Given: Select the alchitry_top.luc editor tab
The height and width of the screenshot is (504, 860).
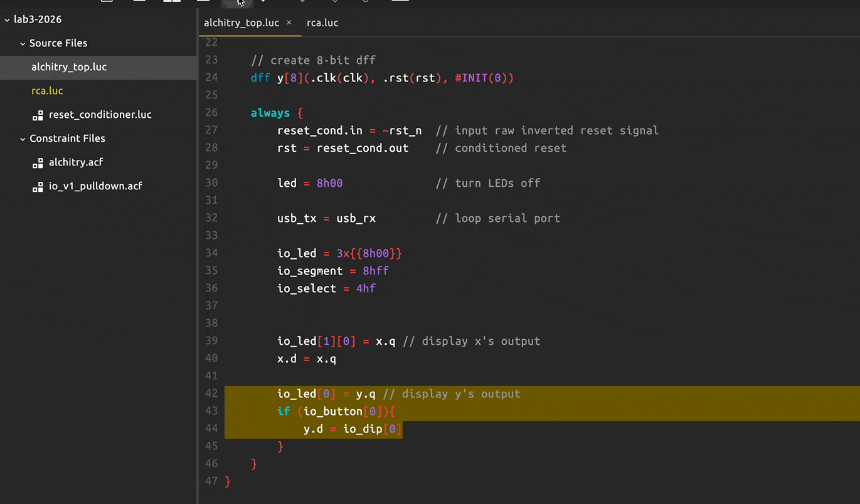Looking at the screenshot, I should point(242,23).
